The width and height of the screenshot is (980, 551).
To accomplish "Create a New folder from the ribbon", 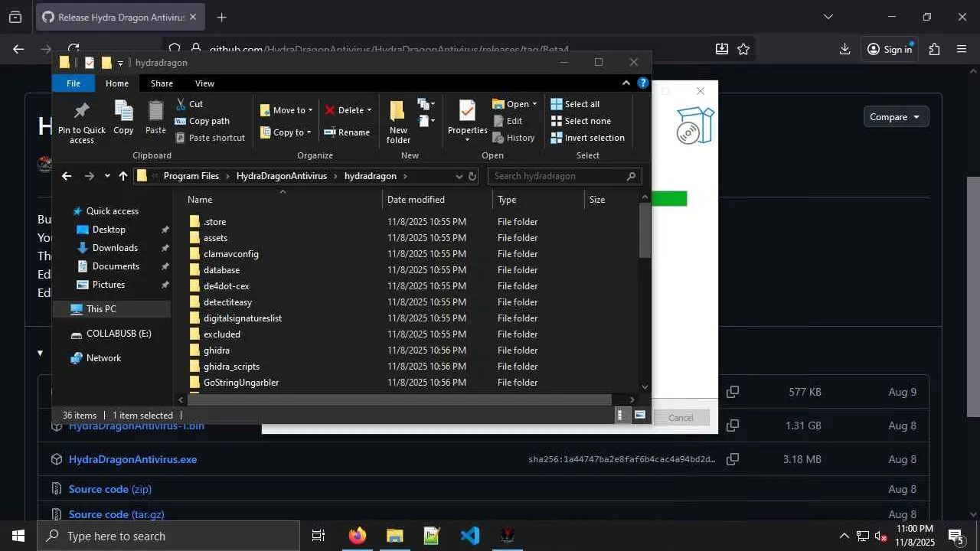I will coord(398,122).
